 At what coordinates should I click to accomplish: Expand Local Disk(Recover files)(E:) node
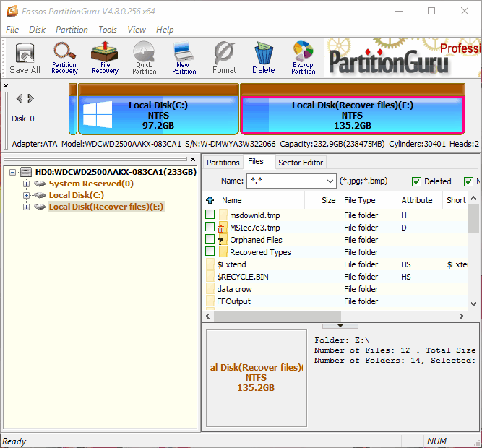click(x=27, y=207)
